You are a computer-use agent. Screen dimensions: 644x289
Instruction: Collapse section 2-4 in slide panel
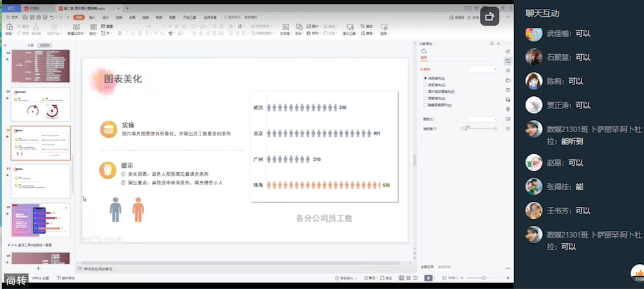(x=9, y=245)
